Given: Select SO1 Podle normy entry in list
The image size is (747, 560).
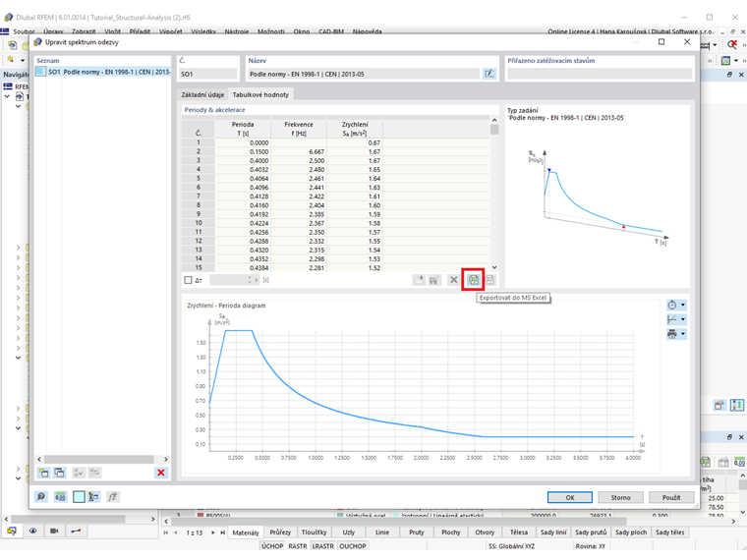Looking at the screenshot, I should click(103, 72).
